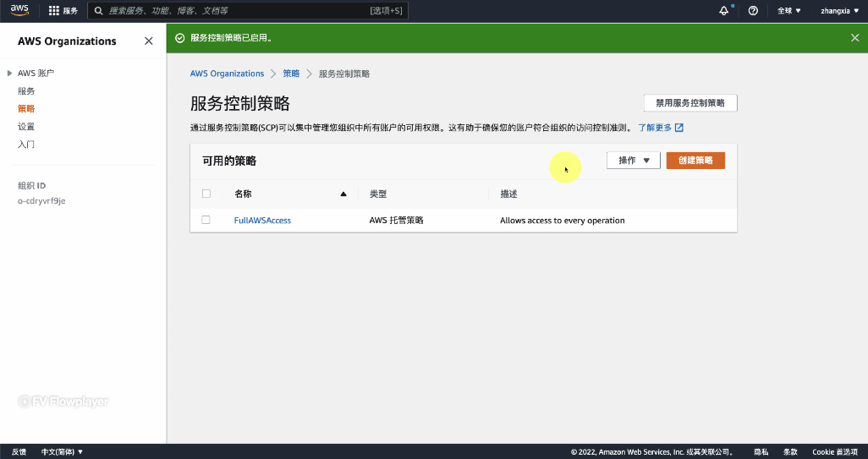The width and height of the screenshot is (868, 459).
Task: Open the zhangxia account menu
Action: [x=840, y=10]
